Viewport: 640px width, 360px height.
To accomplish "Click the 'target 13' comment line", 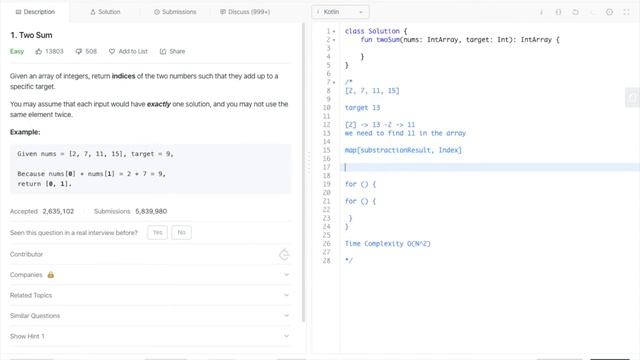I will pyautogui.click(x=362, y=108).
